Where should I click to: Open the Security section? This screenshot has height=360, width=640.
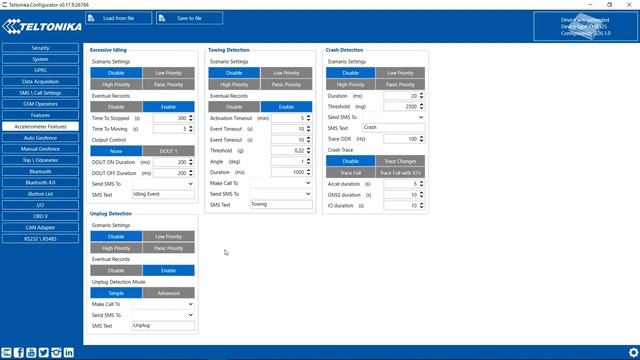coord(40,48)
